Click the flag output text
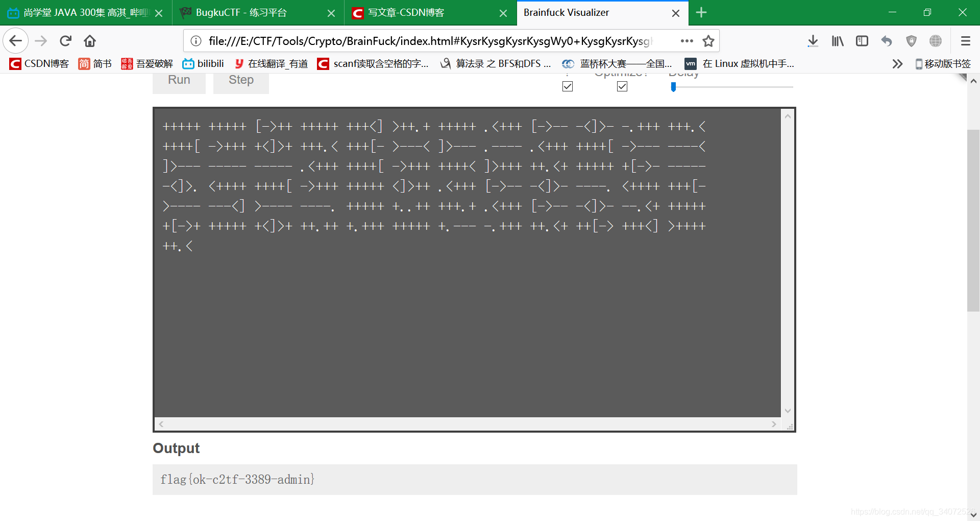The height and width of the screenshot is (521, 980). click(x=237, y=479)
